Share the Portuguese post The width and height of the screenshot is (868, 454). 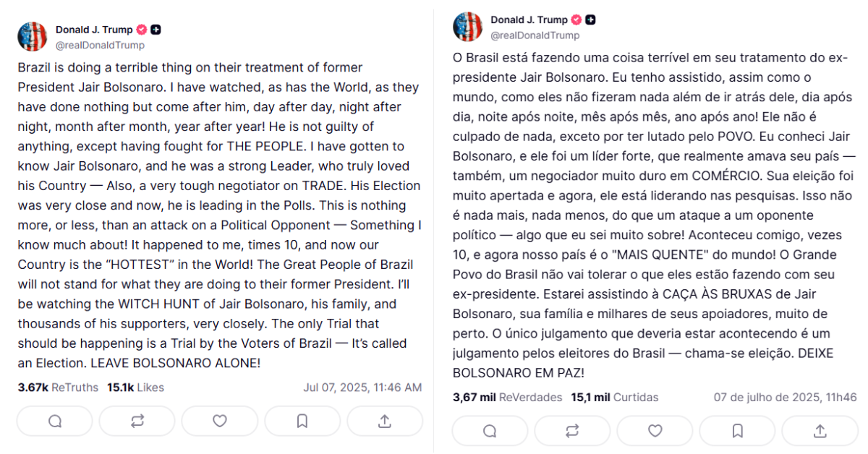[x=820, y=431]
